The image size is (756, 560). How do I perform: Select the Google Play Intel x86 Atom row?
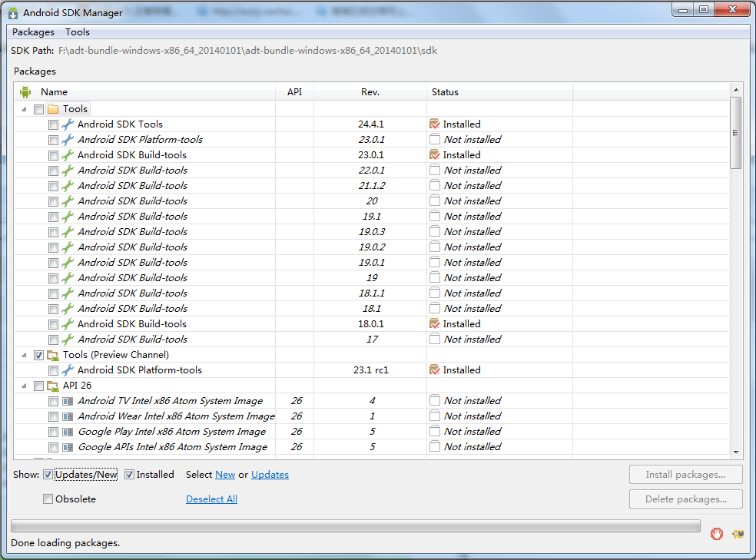(371, 432)
